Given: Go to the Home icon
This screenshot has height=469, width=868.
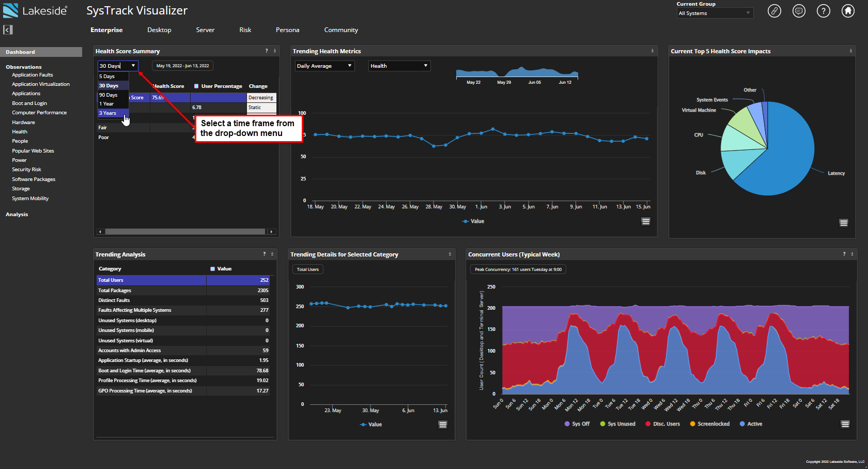Looking at the screenshot, I should pyautogui.click(x=848, y=11).
